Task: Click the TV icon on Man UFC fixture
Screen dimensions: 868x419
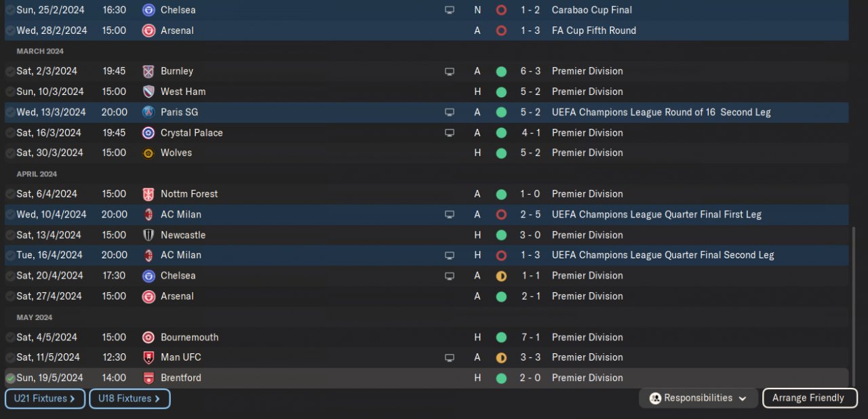Action: [449, 357]
